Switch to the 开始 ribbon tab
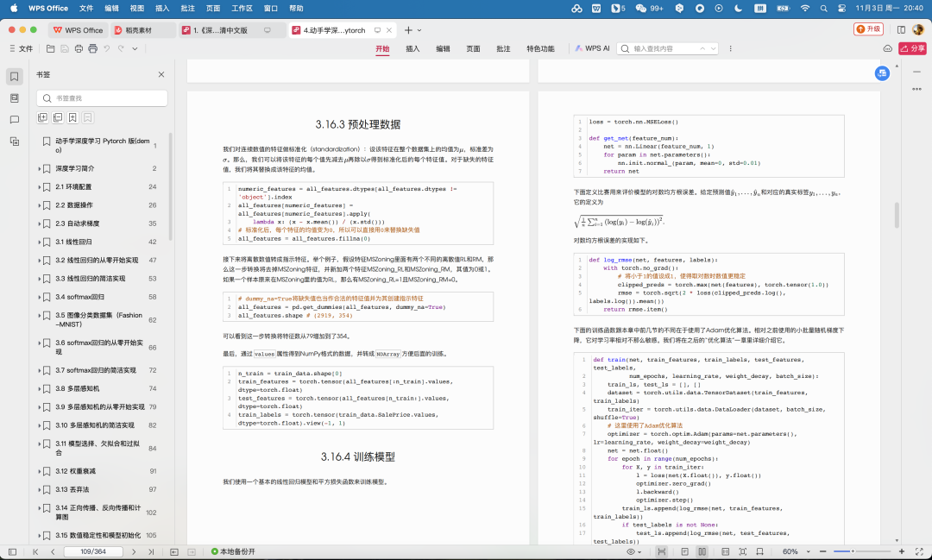932x560 pixels. pos(382,48)
